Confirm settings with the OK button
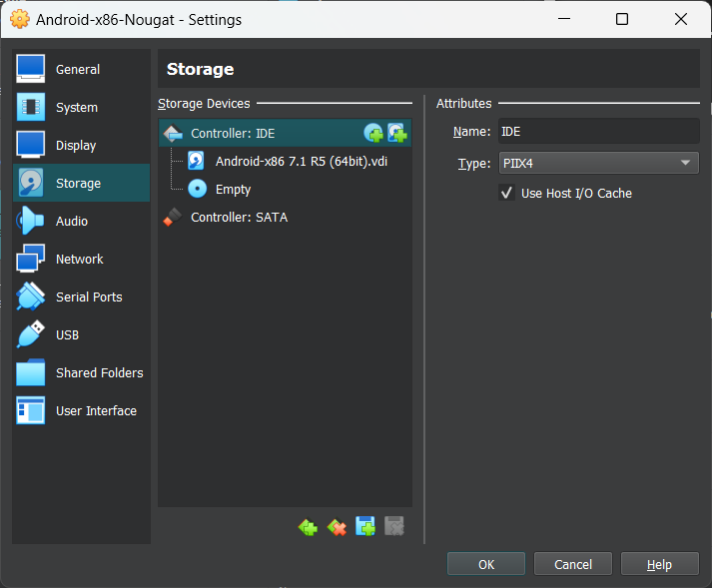Image resolution: width=712 pixels, height=588 pixels. pyautogui.click(x=486, y=564)
